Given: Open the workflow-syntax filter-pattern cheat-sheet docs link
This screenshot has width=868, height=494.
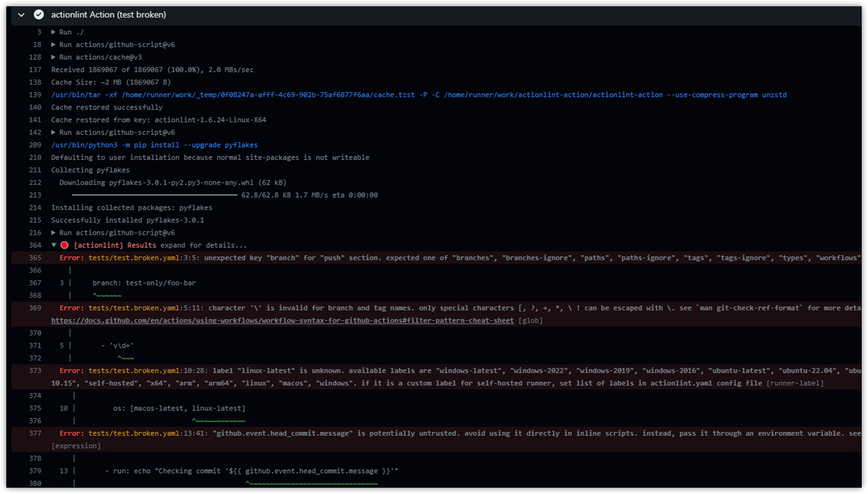Looking at the screenshot, I should click(x=283, y=320).
